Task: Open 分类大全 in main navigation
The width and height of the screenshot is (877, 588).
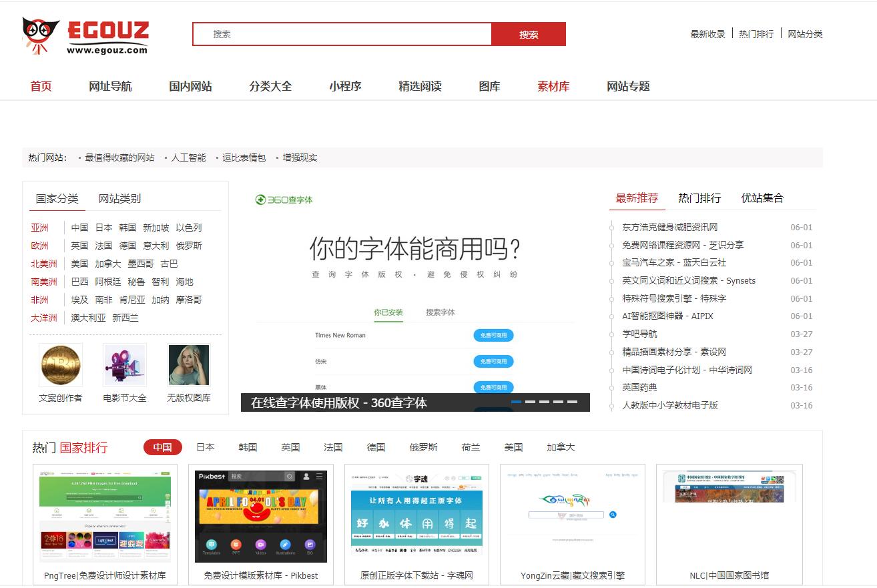Action: (x=270, y=86)
